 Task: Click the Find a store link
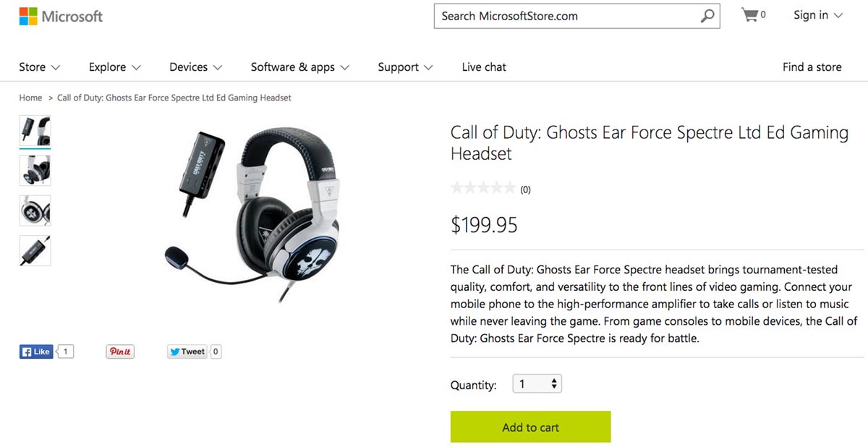pyautogui.click(x=812, y=67)
